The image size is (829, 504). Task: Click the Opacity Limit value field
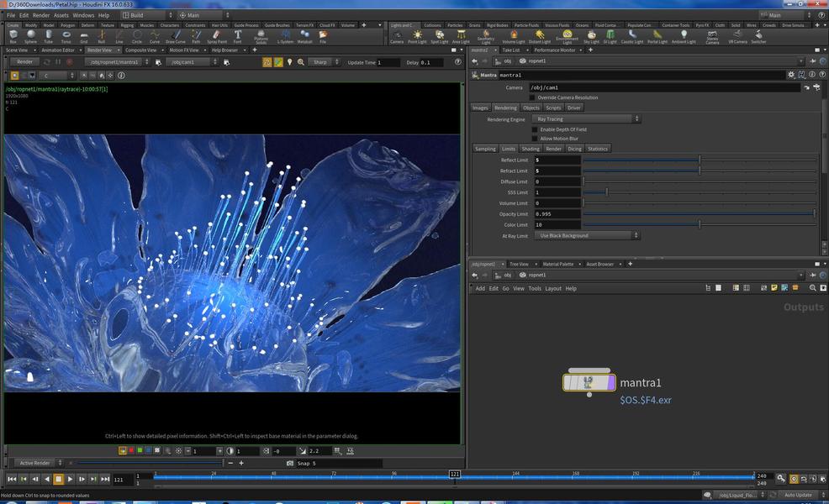tap(557, 214)
